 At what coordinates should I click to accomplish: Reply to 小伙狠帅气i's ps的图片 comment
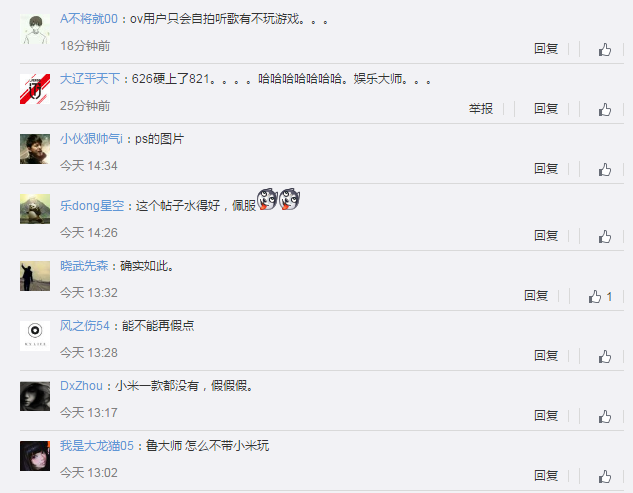546,169
